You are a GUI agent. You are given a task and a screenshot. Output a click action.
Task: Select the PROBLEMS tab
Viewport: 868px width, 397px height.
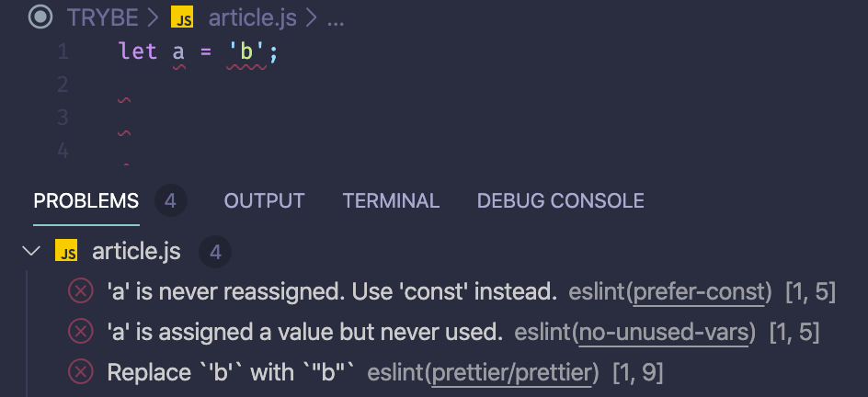[x=86, y=200]
